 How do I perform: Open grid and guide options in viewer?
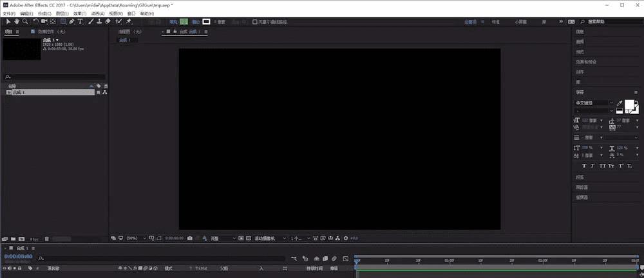point(151,238)
